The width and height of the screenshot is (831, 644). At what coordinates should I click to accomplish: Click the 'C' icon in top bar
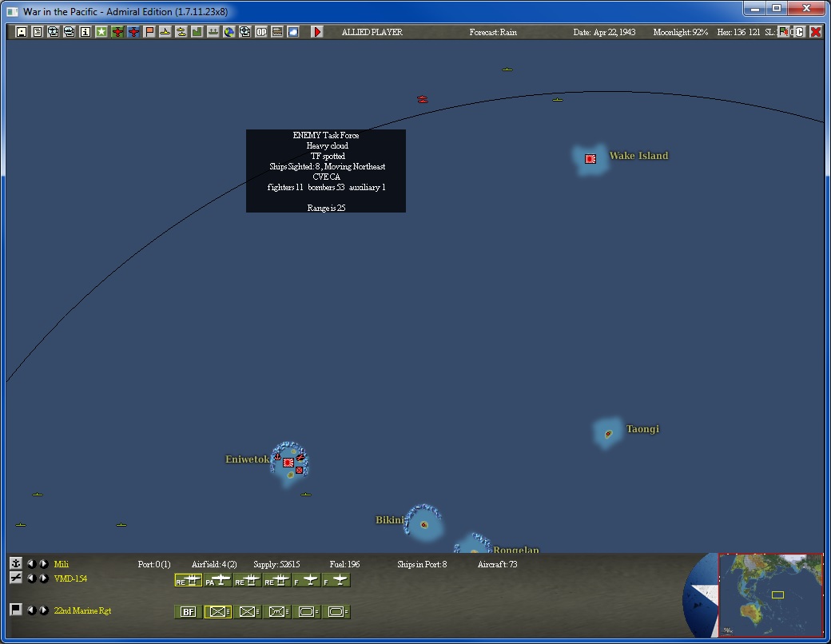[800, 32]
